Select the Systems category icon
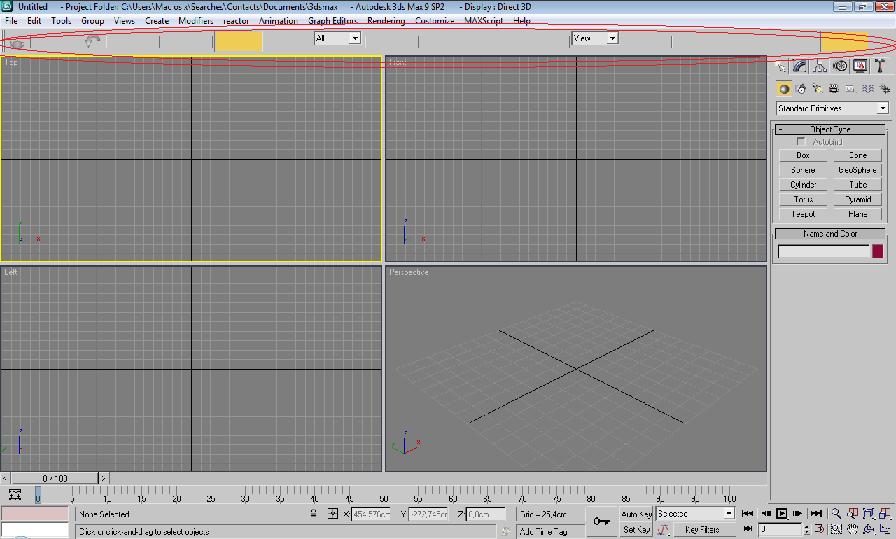 click(885, 89)
